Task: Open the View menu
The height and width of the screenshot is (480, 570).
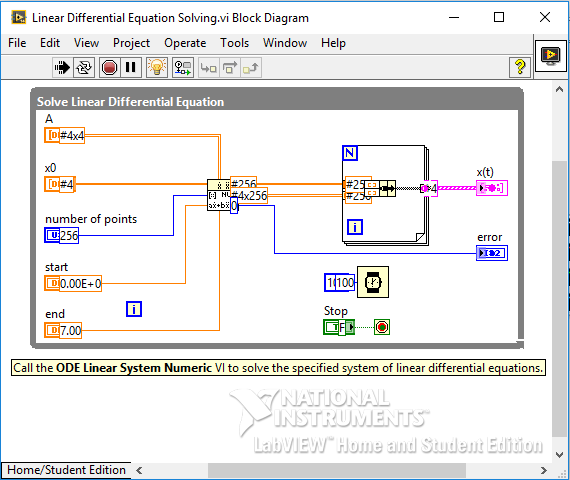Action: pos(87,43)
